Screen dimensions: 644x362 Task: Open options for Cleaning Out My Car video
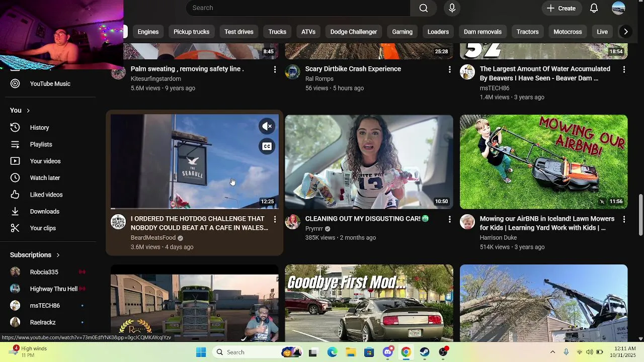(x=449, y=219)
